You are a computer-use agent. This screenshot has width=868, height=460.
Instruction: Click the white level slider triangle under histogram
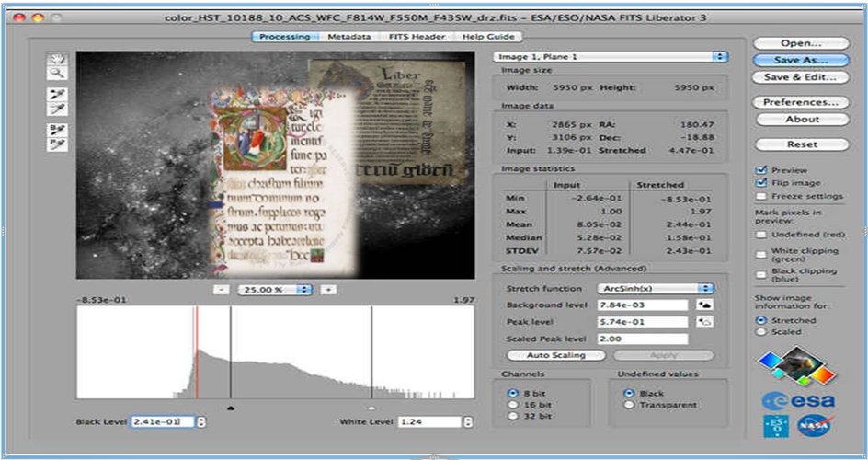click(372, 408)
